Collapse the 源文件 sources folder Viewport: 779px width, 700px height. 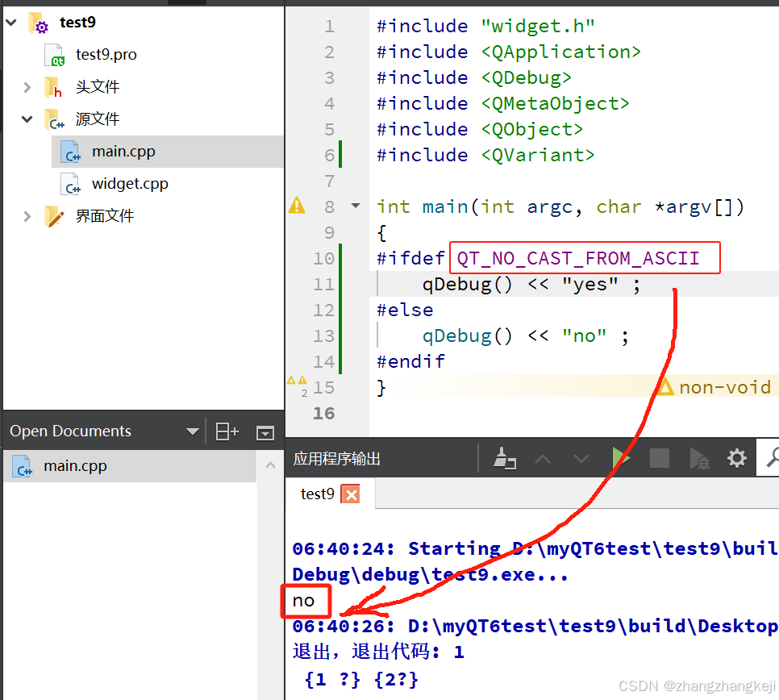[x=27, y=119]
